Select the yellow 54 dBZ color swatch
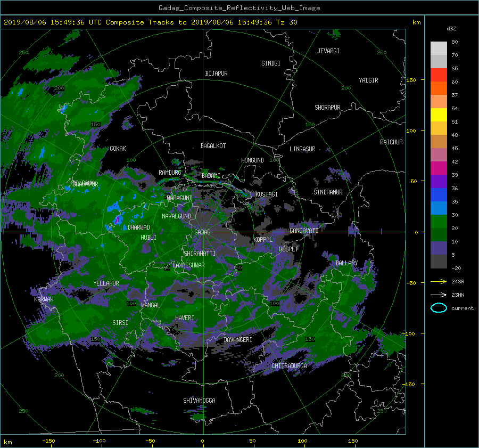Viewport: 479px width, 448px height. point(439,115)
